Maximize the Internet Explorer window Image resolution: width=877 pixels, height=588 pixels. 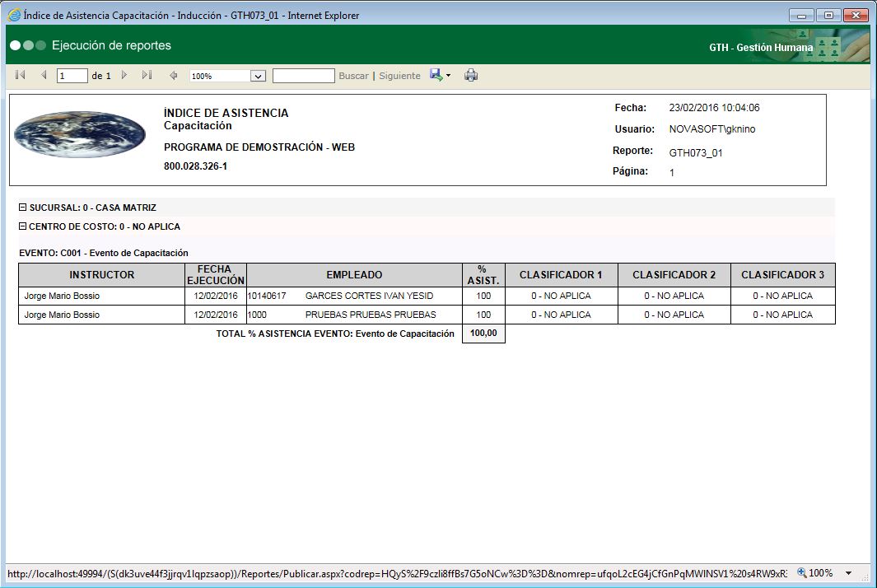coord(828,15)
